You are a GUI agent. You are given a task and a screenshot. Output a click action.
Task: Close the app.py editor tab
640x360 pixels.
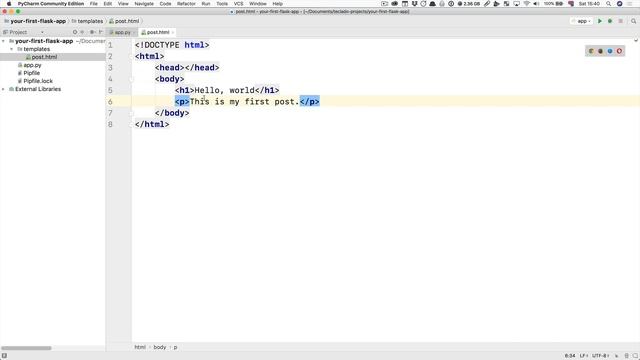[x=134, y=32]
